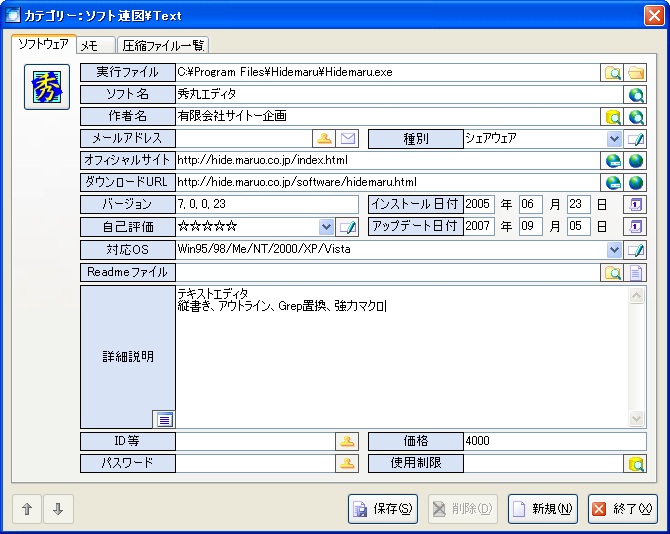Screen dimensions: 670x534
Task: Click the 詳細説明 description text area
Action: click(x=402, y=357)
